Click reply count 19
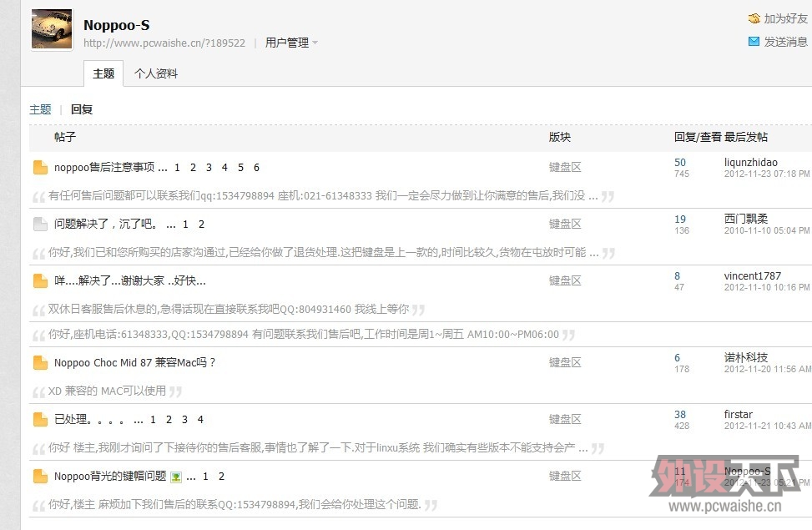 pos(680,220)
